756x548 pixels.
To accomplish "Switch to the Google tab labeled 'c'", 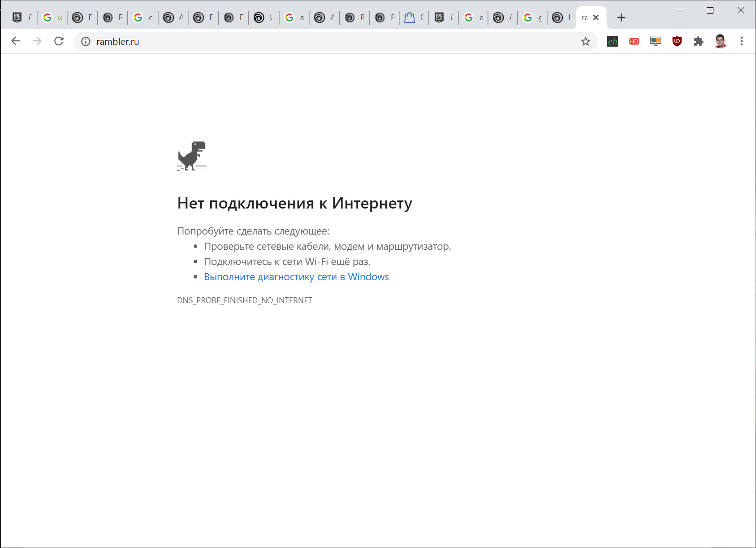I will point(143,17).
